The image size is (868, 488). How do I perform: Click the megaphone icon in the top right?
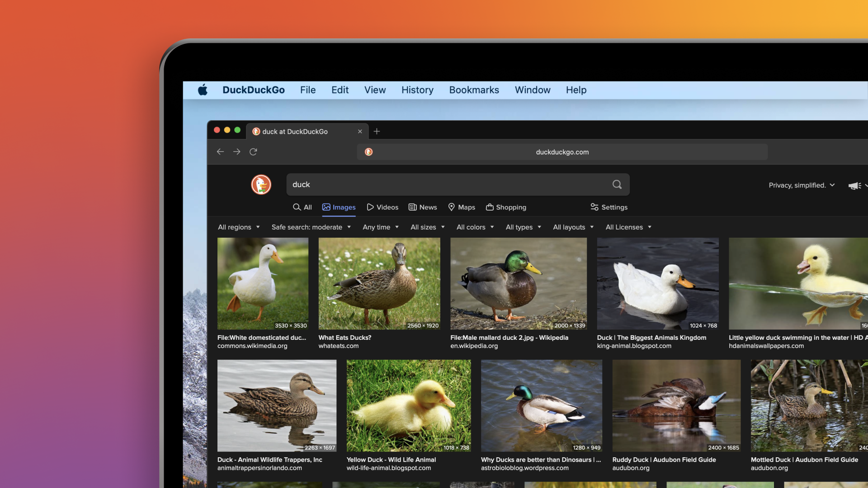pos(854,185)
